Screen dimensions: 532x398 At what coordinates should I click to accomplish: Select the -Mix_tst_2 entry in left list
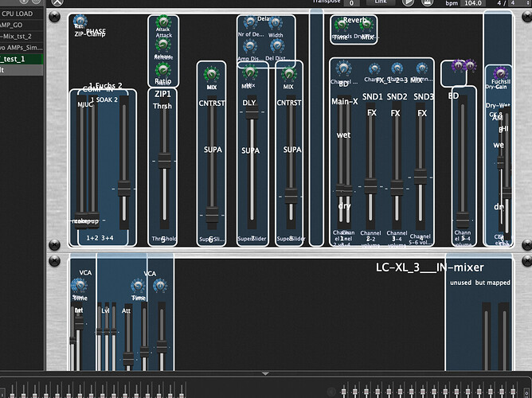pyautogui.click(x=22, y=37)
